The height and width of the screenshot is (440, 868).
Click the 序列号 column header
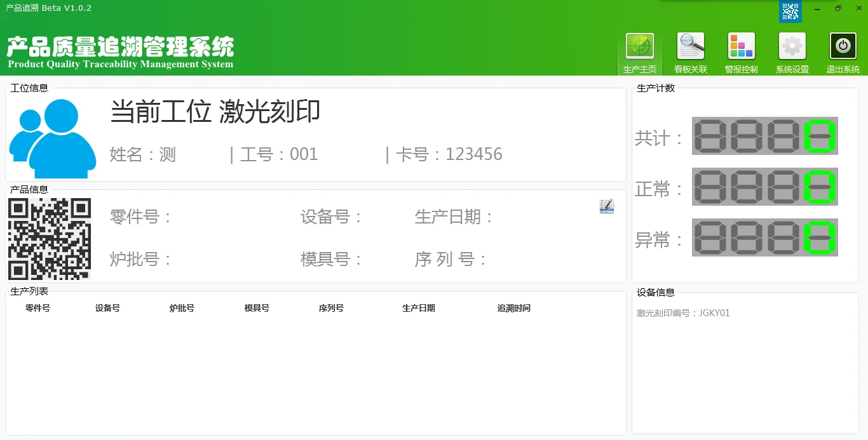coord(331,308)
